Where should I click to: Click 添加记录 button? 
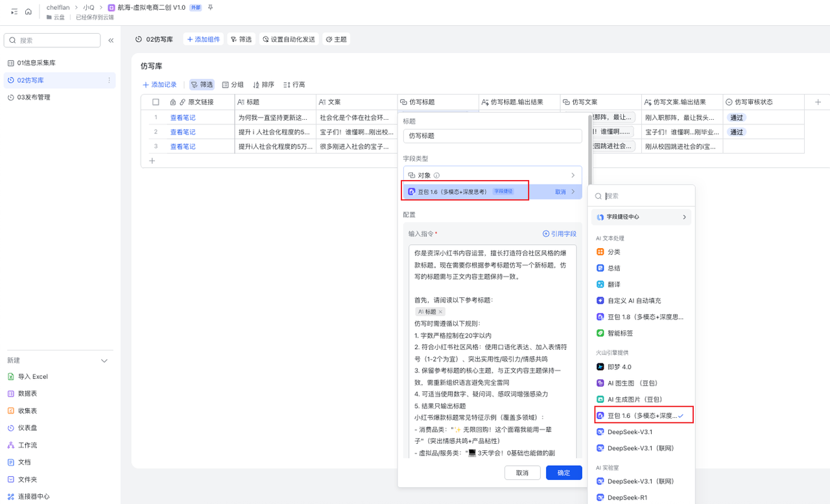(x=160, y=85)
